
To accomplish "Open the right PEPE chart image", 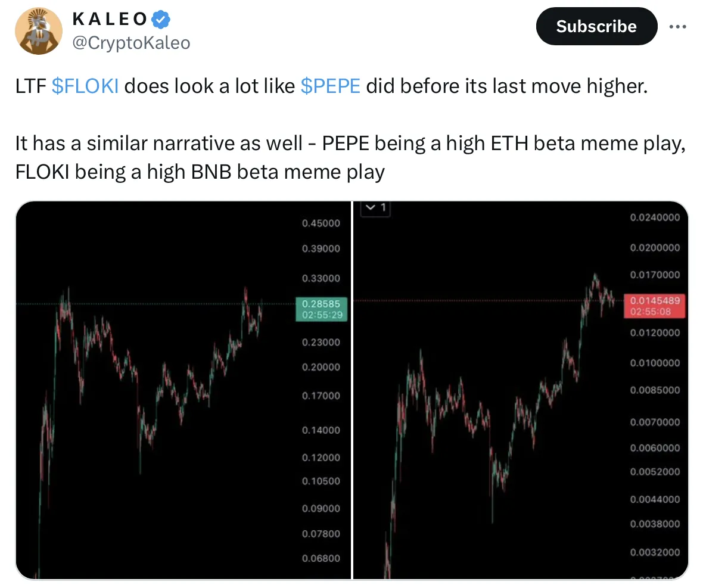I will coord(521,390).
